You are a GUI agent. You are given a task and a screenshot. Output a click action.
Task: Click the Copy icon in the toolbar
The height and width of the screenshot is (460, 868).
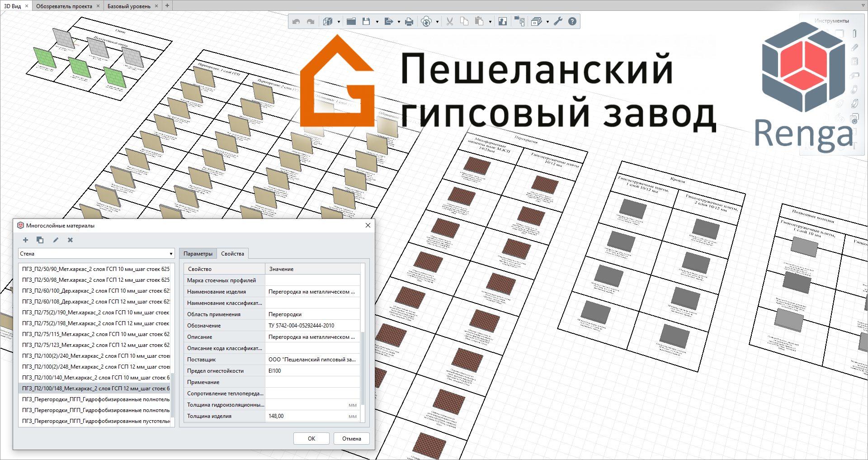tap(464, 21)
